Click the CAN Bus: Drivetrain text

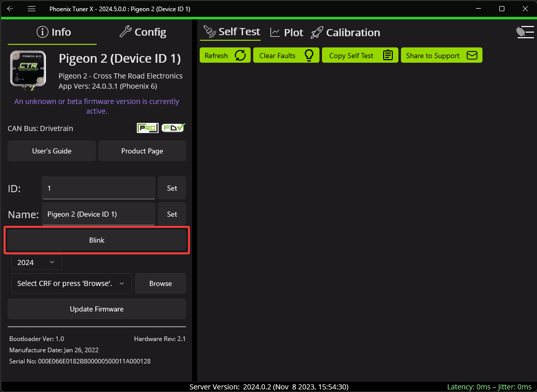40,128
